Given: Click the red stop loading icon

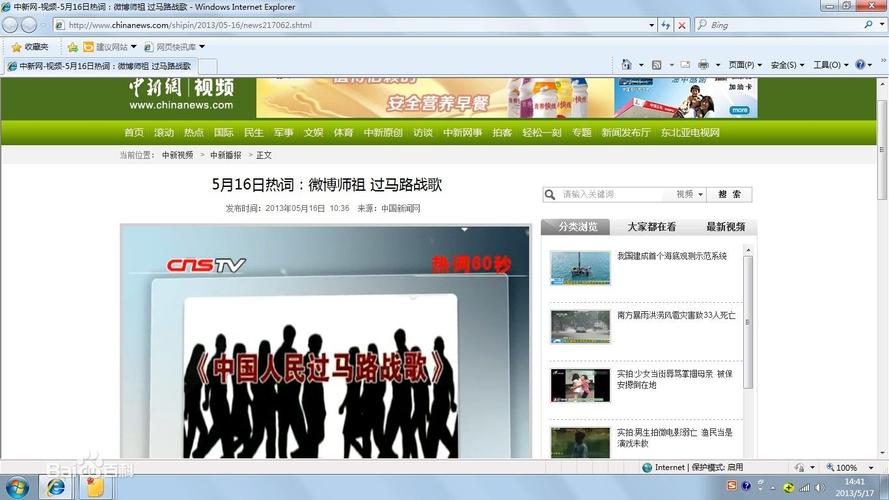Looking at the screenshot, I should [x=682, y=25].
